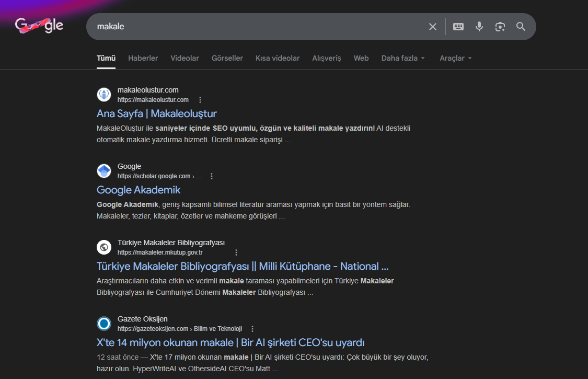Open more options for the Gazete Oksijen result
Viewport: 588px width, 379px height.
point(252,329)
